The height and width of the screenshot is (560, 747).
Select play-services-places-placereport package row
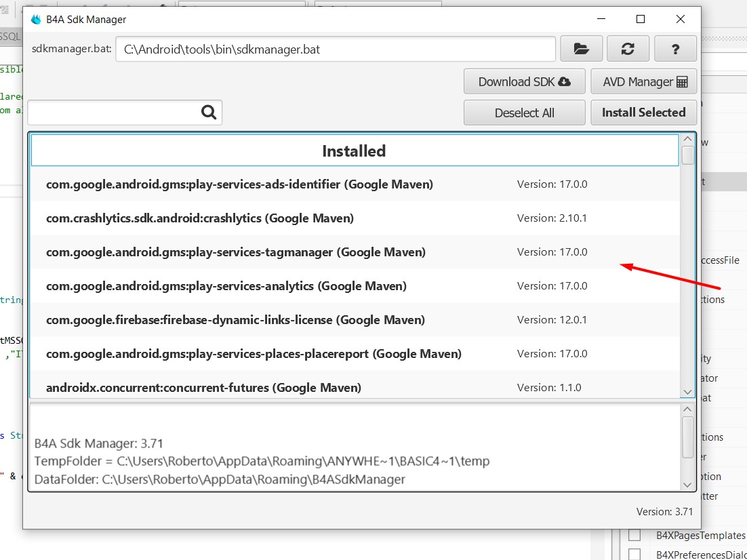(x=355, y=354)
